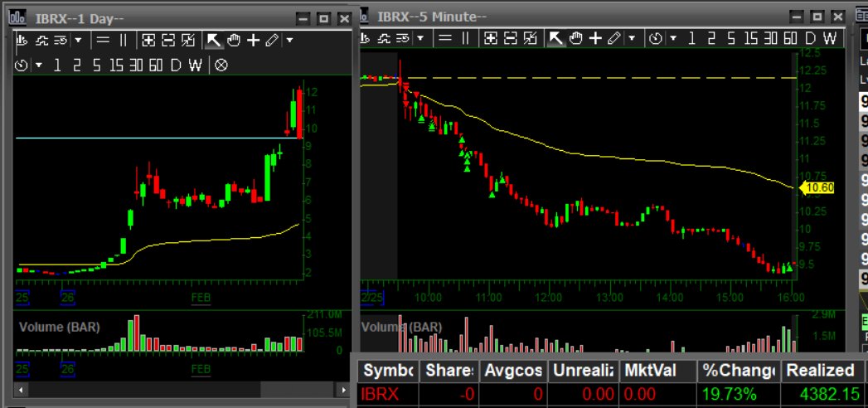
Task: Open the drawing tools dropdown in the 1 Day window
Action: pos(289,41)
